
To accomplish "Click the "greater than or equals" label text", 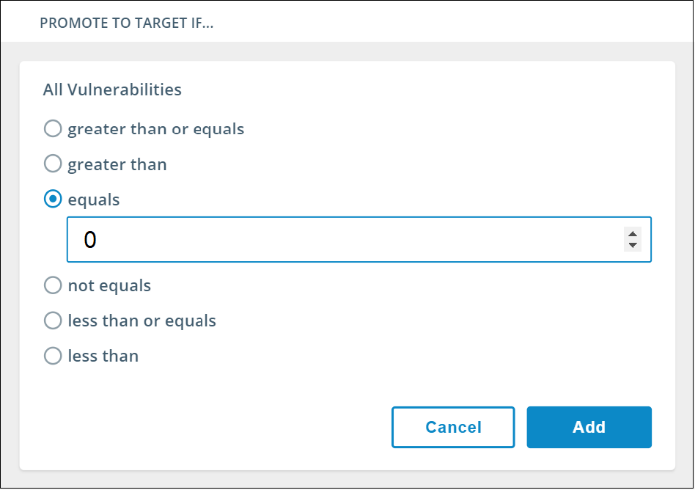I will [x=156, y=129].
